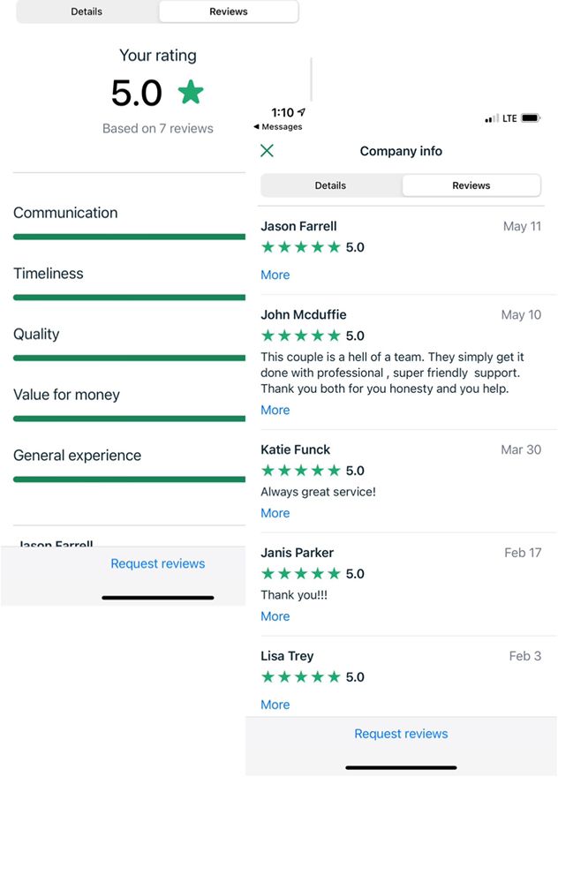Show more of Janis Parker's review
Image resolution: width=588 pixels, height=883 pixels.
click(x=275, y=616)
